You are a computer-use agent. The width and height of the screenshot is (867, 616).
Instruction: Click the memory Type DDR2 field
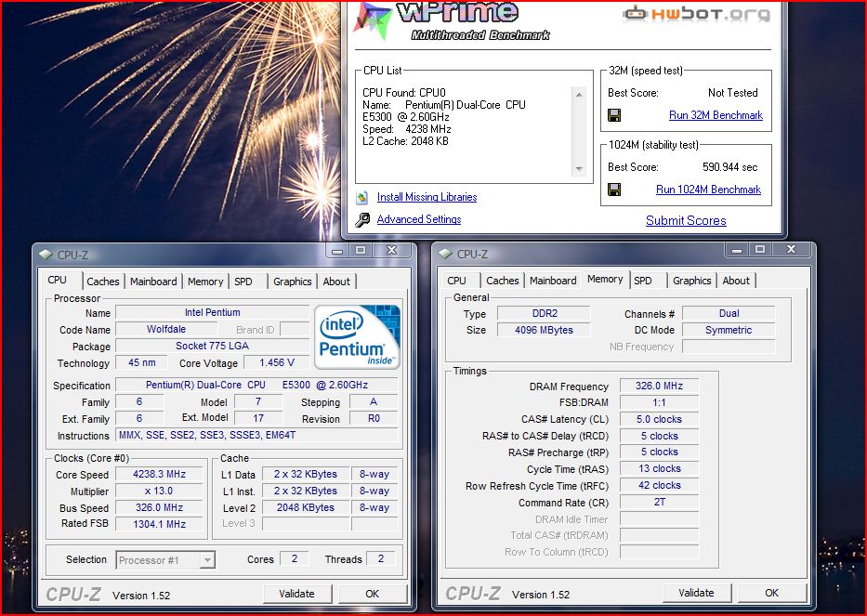coord(545,313)
